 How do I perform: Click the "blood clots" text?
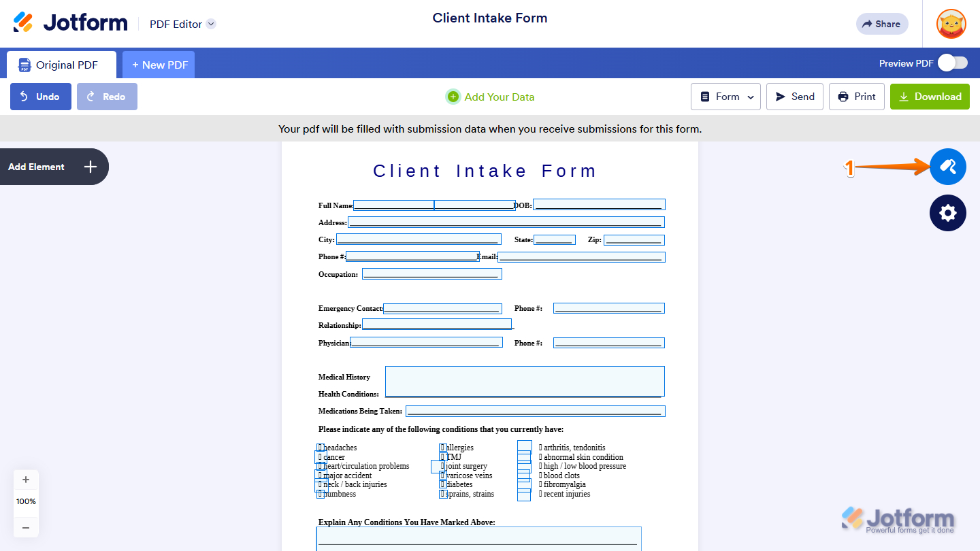[562, 475]
